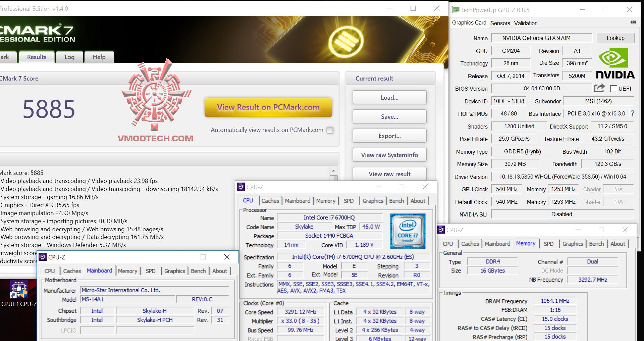Minimize the CPU-Z window showing Processor

tap(378, 187)
